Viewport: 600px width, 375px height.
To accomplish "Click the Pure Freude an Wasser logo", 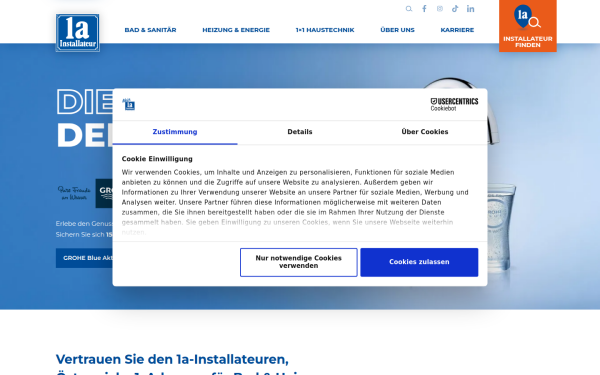I will [x=74, y=193].
